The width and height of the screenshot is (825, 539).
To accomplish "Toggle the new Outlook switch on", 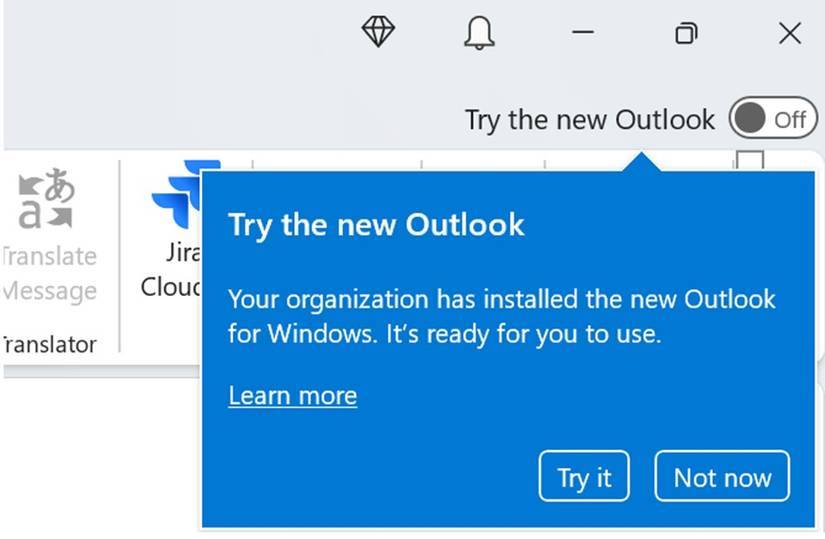I will [x=773, y=119].
